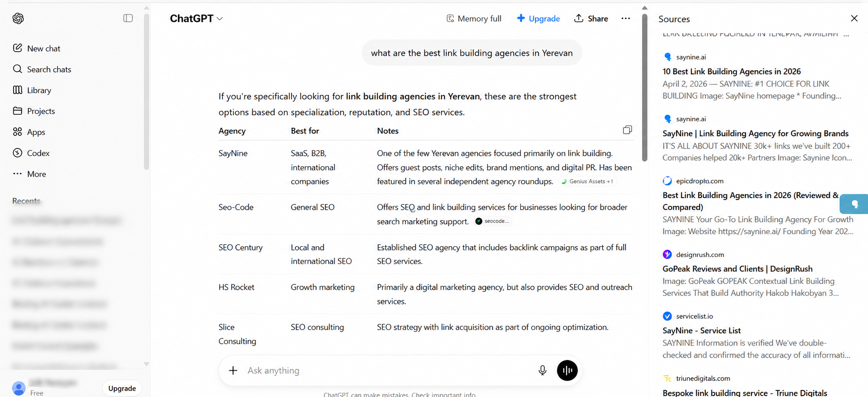Click the Apps grid icon
The height and width of the screenshot is (397, 868).
tap(17, 132)
